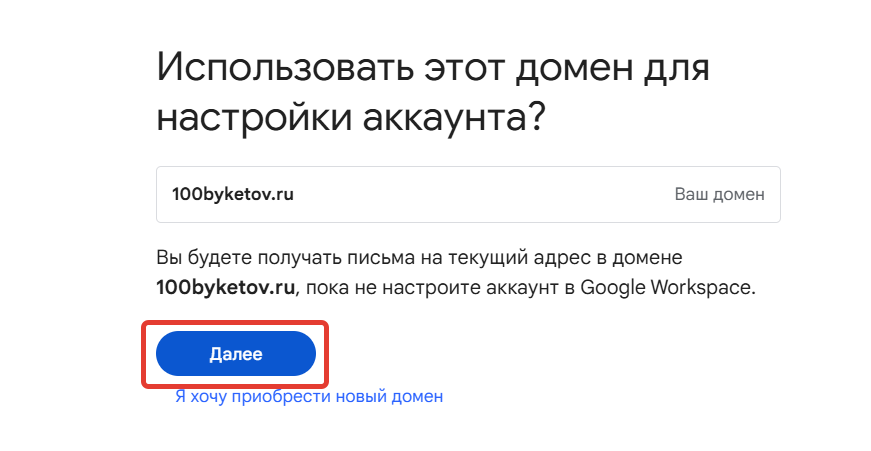Click the Ваш домен field label

point(719,194)
